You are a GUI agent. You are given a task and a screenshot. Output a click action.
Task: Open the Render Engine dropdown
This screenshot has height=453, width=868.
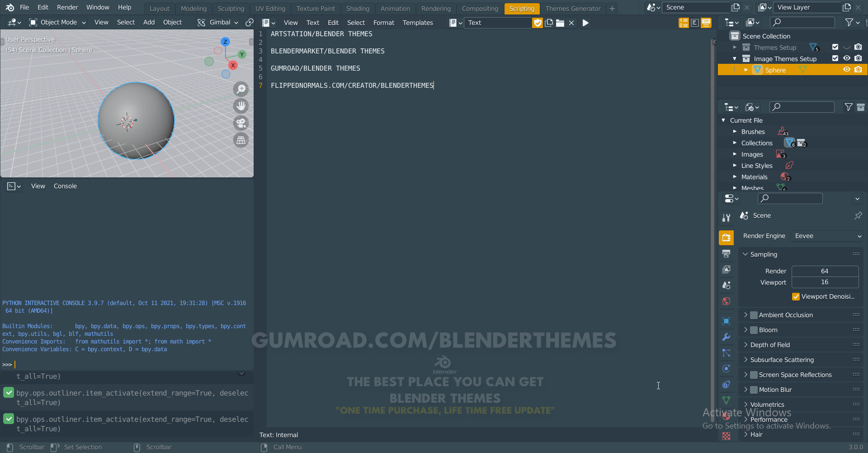(x=828, y=236)
